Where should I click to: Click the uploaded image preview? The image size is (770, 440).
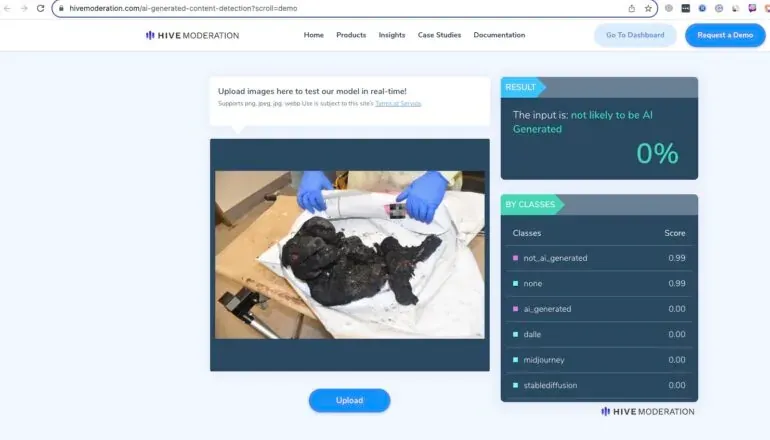pyautogui.click(x=350, y=255)
